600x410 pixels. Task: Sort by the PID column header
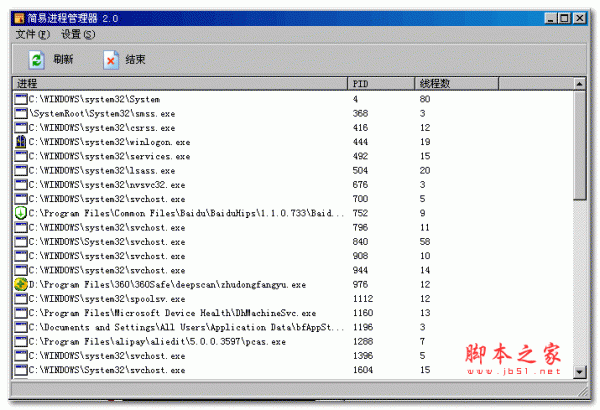click(x=381, y=83)
